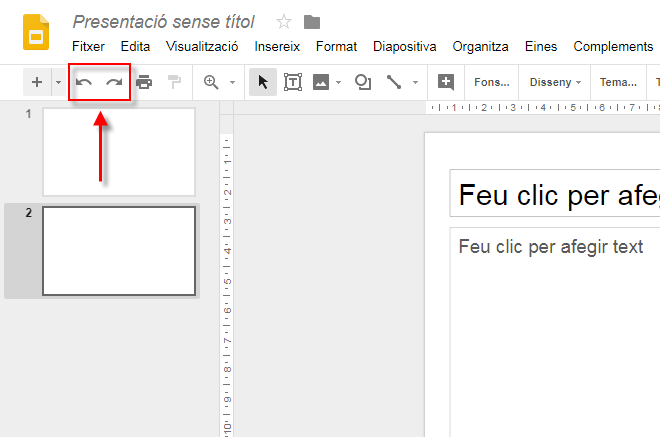
Task: Open the Visualització menu
Action: pos(202,46)
